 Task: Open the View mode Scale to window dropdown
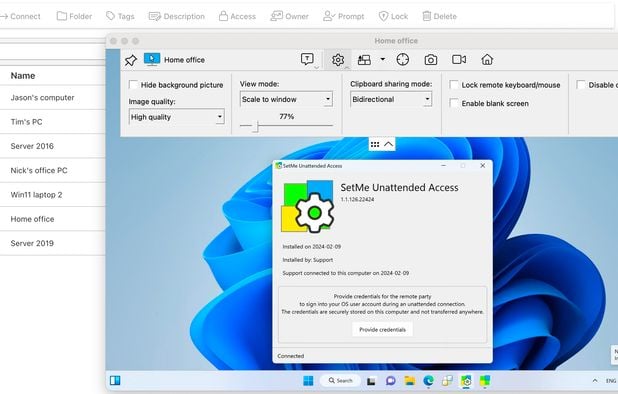click(286, 99)
